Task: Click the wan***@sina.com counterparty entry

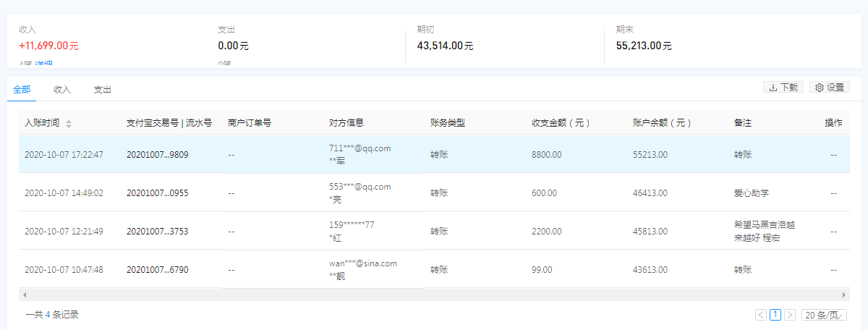Action: pyautogui.click(x=362, y=263)
